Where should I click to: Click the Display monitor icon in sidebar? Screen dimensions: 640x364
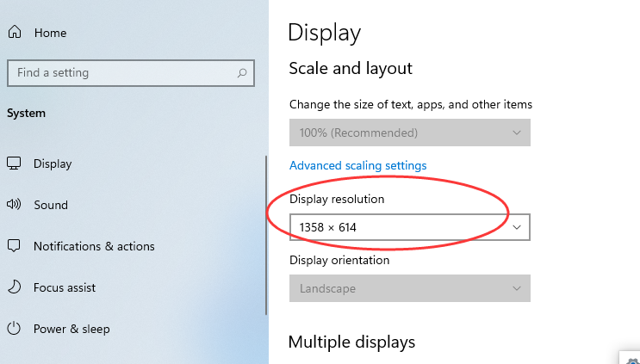[14, 163]
